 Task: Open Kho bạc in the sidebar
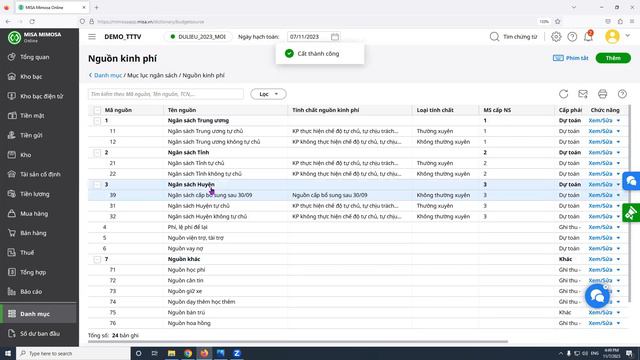pos(39,77)
